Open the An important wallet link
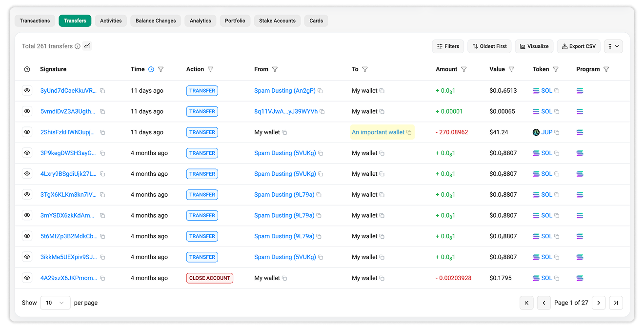This screenshot has height=329, width=644. click(378, 132)
